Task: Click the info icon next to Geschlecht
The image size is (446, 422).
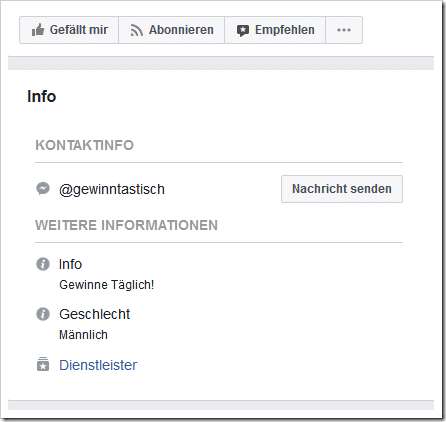Action: point(43,314)
